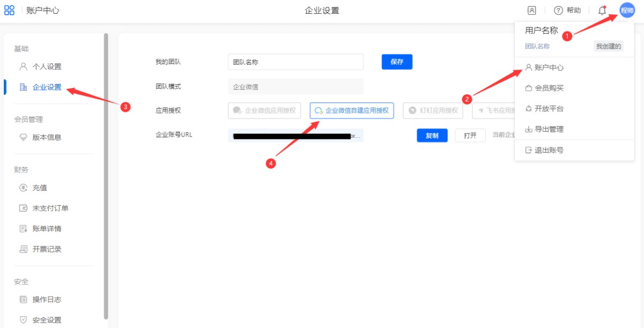Select 退出账号 from the user menu
Screen dimensions: 644x328
tap(549, 150)
